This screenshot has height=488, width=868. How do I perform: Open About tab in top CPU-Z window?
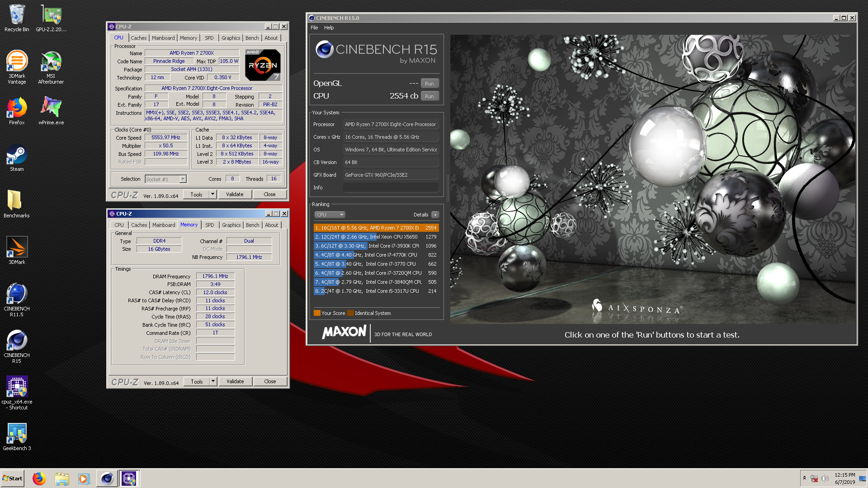pyautogui.click(x=271, y=38)
